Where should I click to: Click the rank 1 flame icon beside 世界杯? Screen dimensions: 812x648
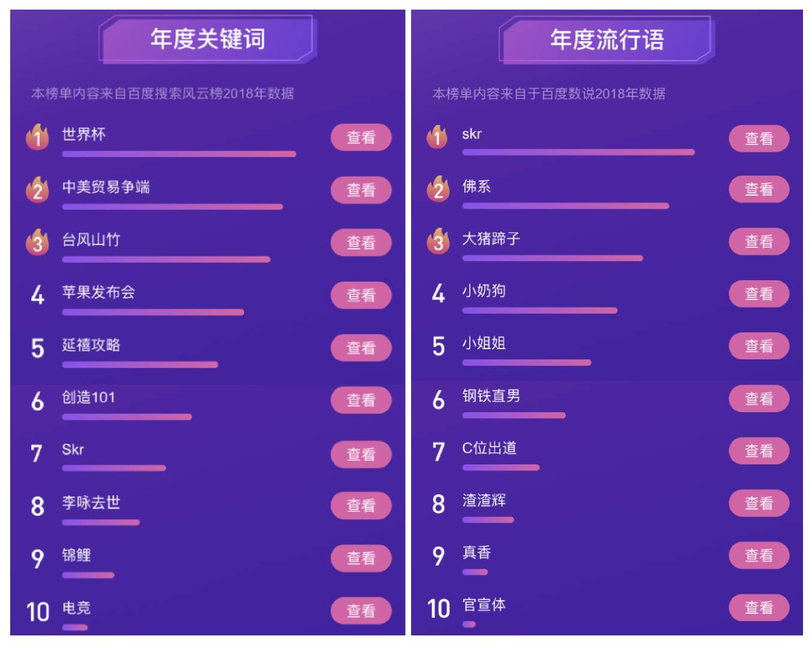37,137
